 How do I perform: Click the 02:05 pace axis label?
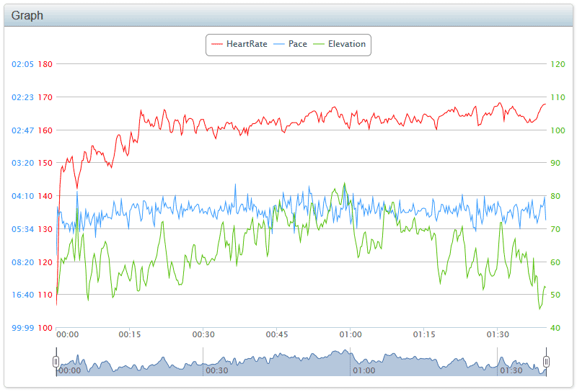coord(22,64)
